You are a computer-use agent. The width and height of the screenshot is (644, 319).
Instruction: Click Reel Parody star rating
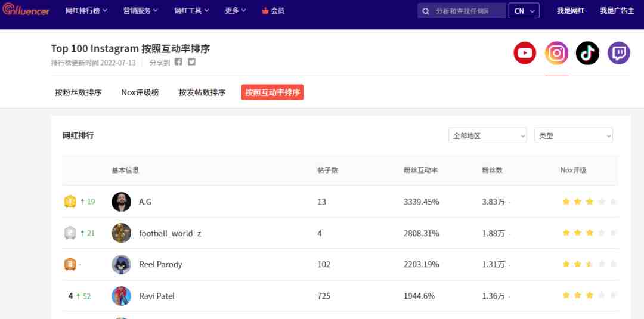tap(589, 264)
